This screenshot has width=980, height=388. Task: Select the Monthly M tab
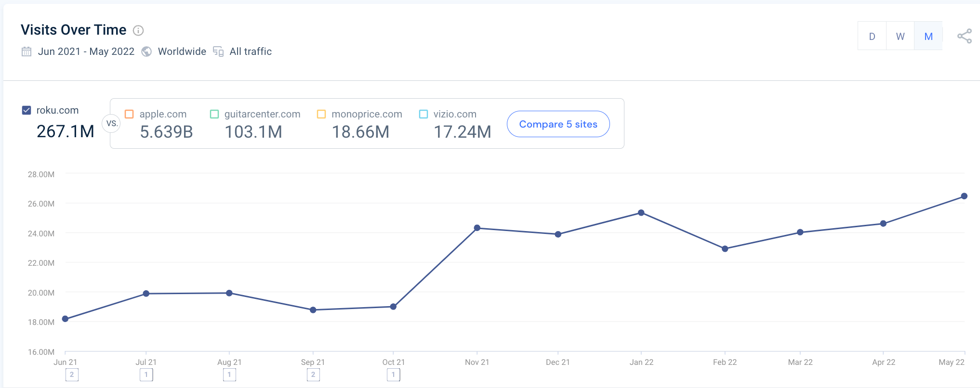(x=928, y=36)
